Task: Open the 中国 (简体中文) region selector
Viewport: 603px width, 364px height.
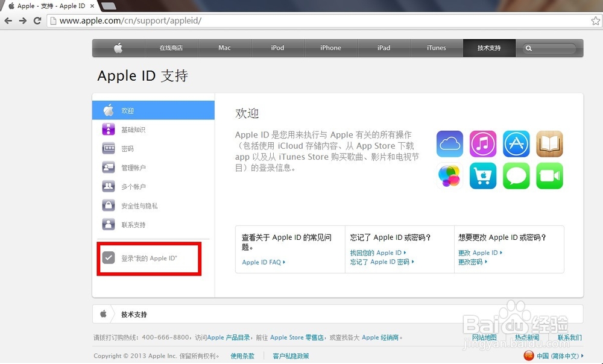Action: [x=560, y=356]
